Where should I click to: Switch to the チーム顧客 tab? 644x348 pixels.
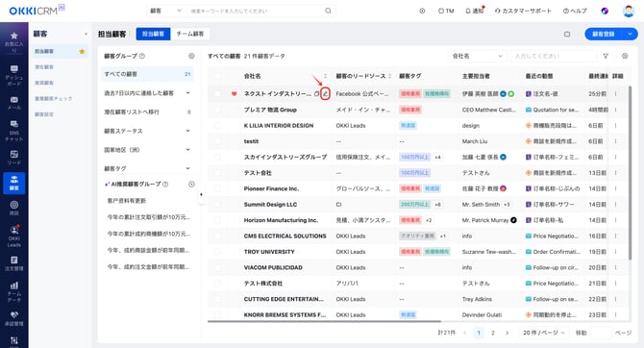(190, 34)
